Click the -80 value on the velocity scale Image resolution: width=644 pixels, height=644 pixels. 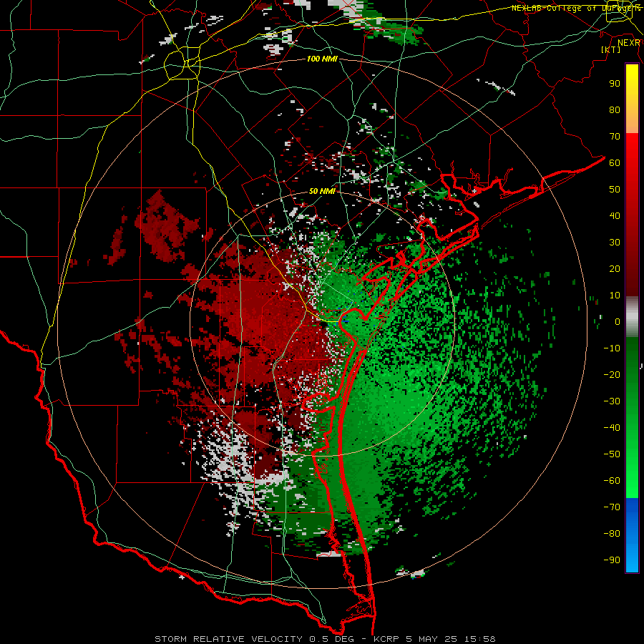pos(612,534)
